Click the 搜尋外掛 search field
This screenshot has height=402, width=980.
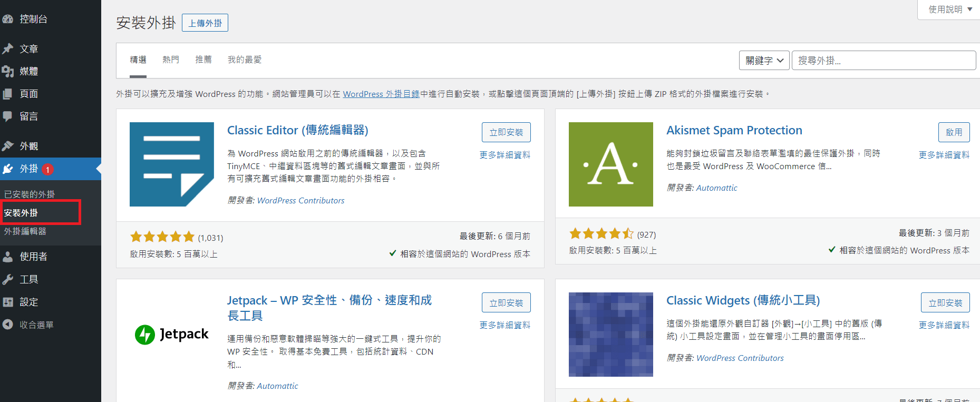pos(884,61)
